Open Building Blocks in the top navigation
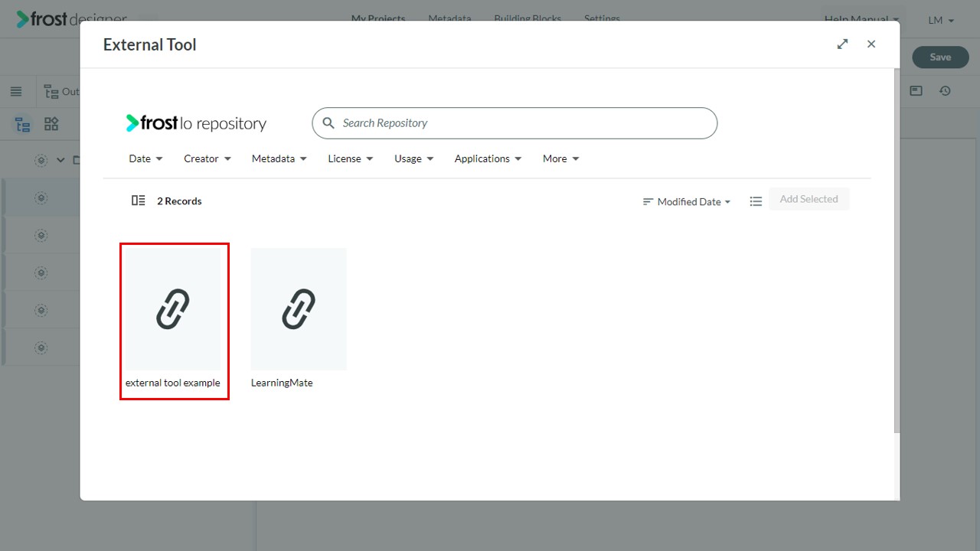 (x=528, y=18)
